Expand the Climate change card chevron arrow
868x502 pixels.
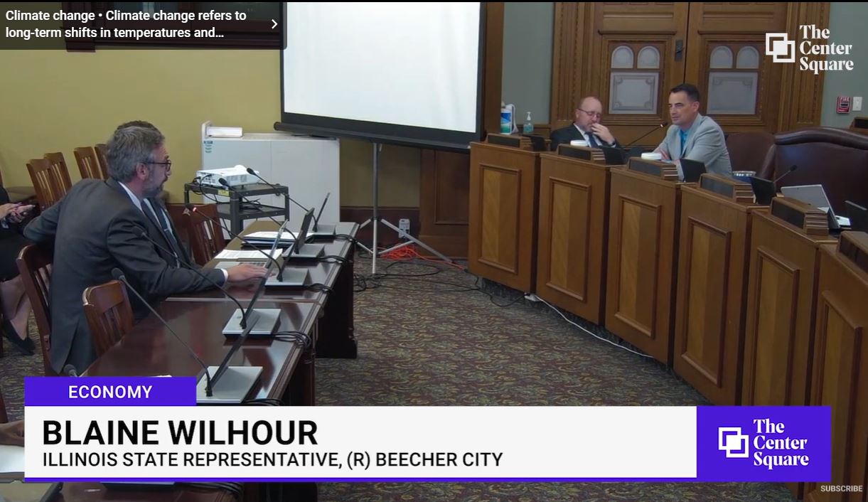(274, 24)
